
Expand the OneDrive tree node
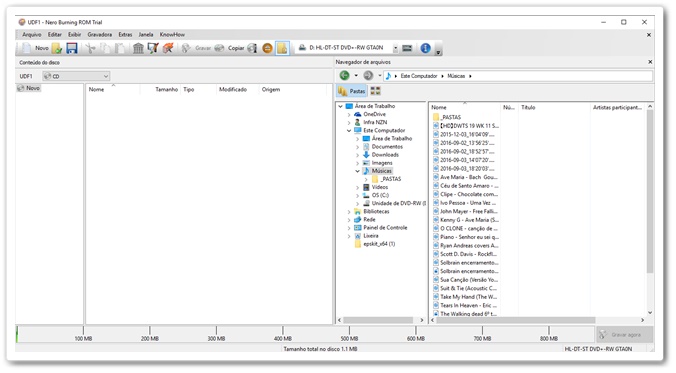point(349,114)
